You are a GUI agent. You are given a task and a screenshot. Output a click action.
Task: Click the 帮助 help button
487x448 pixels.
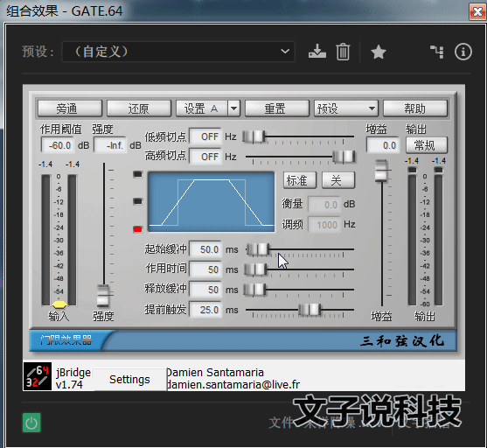pos(415,108)
